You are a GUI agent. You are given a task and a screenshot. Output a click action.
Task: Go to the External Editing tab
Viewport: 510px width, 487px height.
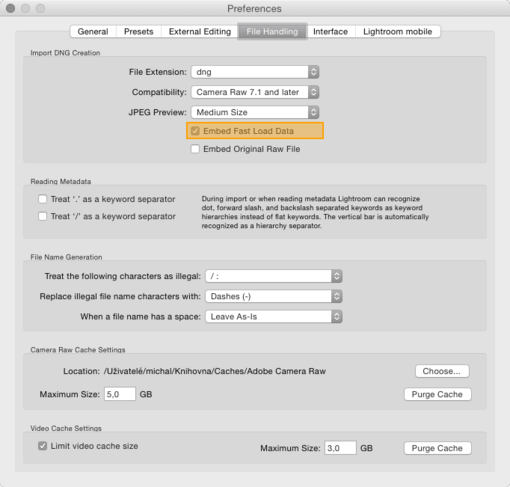point(200,32)
